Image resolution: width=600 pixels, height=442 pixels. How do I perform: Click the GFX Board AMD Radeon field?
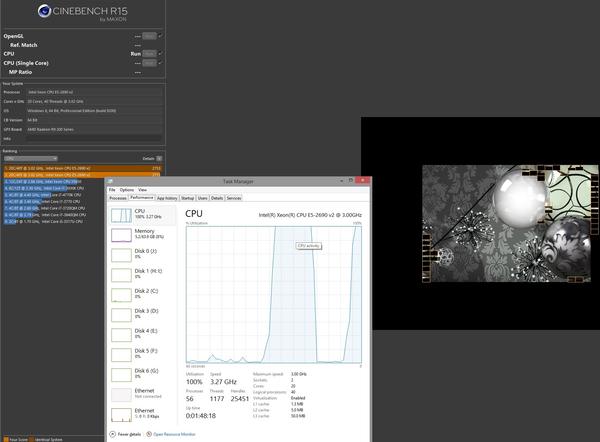94,129
